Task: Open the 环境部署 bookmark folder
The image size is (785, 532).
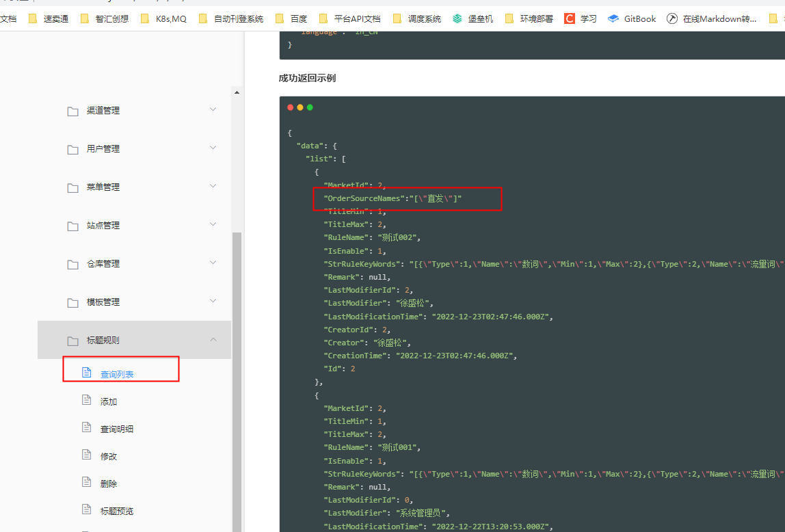Action: [x=529, y=19]
